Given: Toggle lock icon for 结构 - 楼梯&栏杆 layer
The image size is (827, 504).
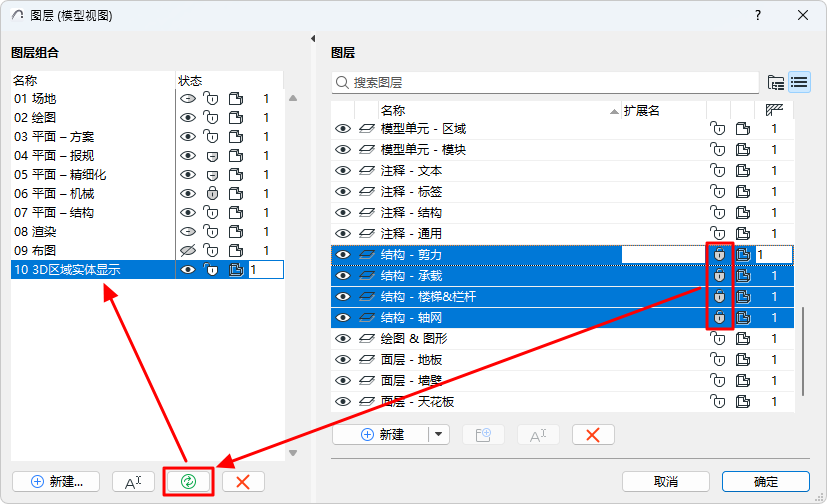Looking at the screenshot, I should tap(719, 297).
